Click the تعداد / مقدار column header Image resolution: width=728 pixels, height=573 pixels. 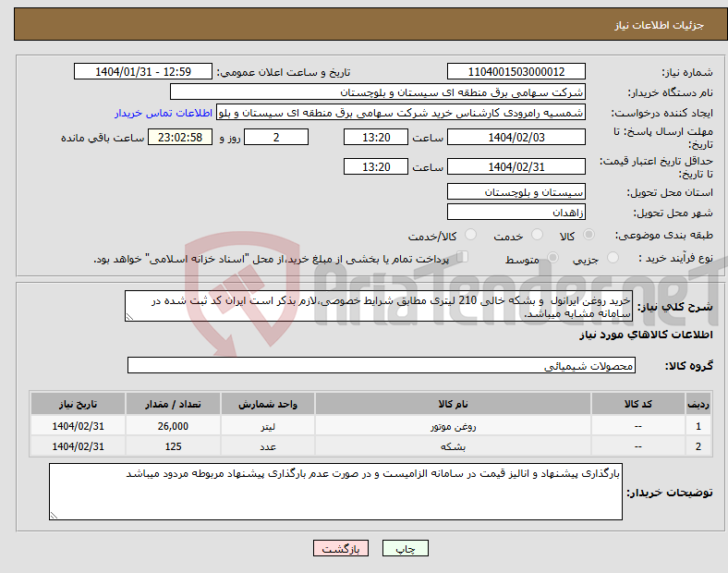(x=173, y=404)
